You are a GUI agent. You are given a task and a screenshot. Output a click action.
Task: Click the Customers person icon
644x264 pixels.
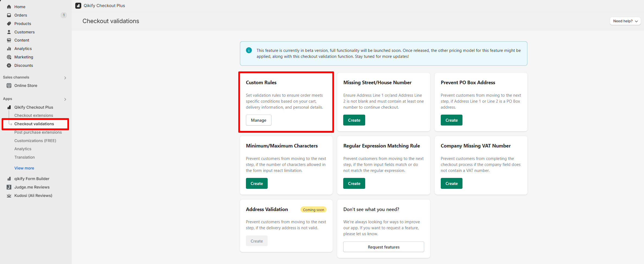pos(9,32)
